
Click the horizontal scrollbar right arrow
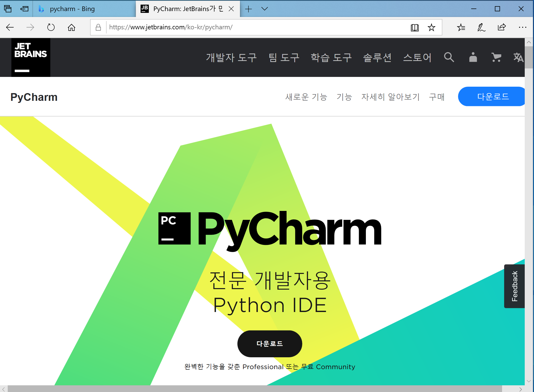[521, 389]
